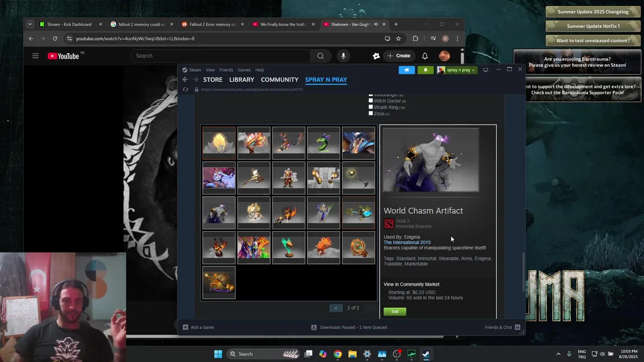Open Windows Start menu
644x362 pixels.
pos(218,354)
